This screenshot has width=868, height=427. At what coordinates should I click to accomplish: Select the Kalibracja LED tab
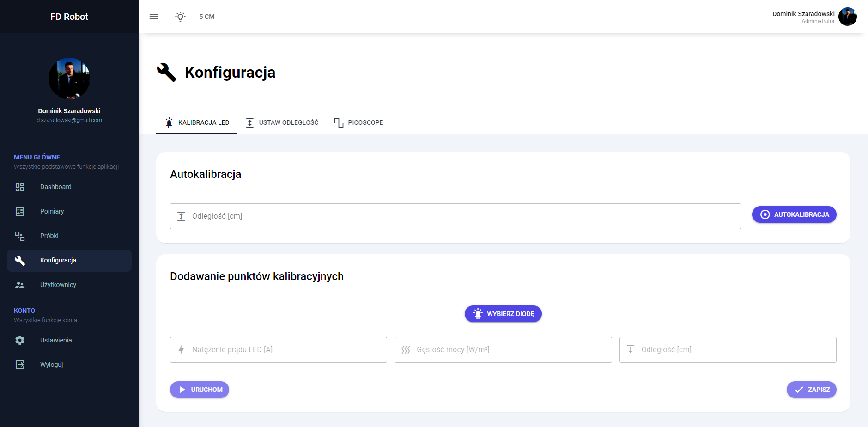click(197, 122)
